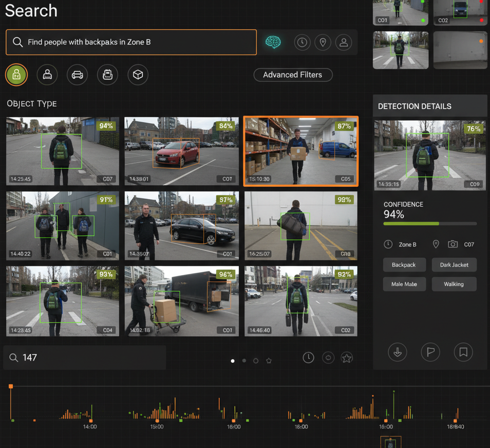Activate the AI brain search mode icon
Viewport: 490px width, 448px height.
273,43
